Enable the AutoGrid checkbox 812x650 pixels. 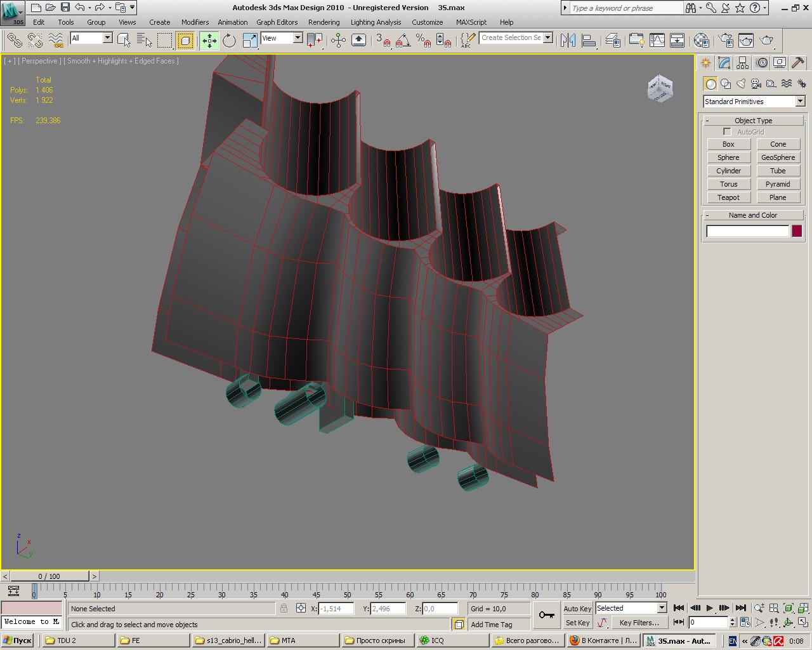click(727, 132)
